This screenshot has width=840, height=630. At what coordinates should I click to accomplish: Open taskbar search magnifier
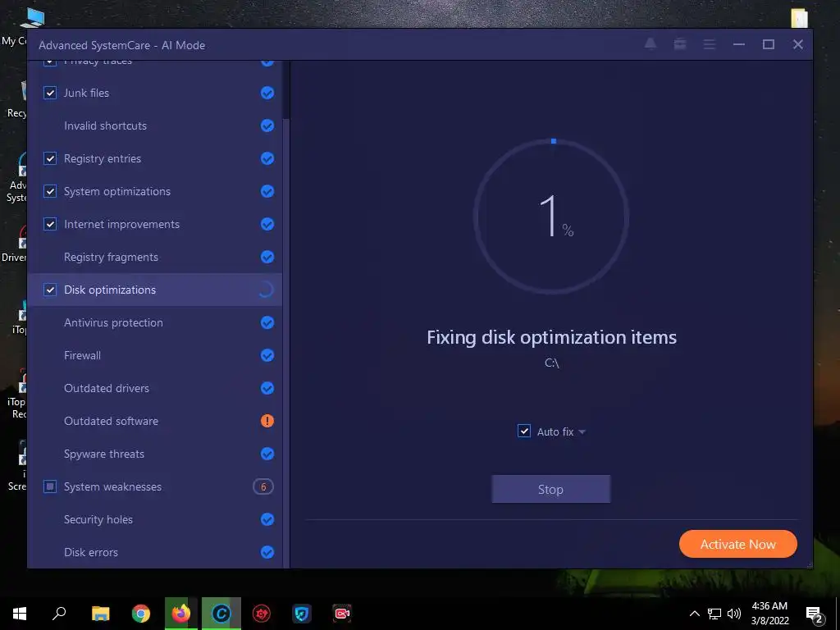point(59,614)
